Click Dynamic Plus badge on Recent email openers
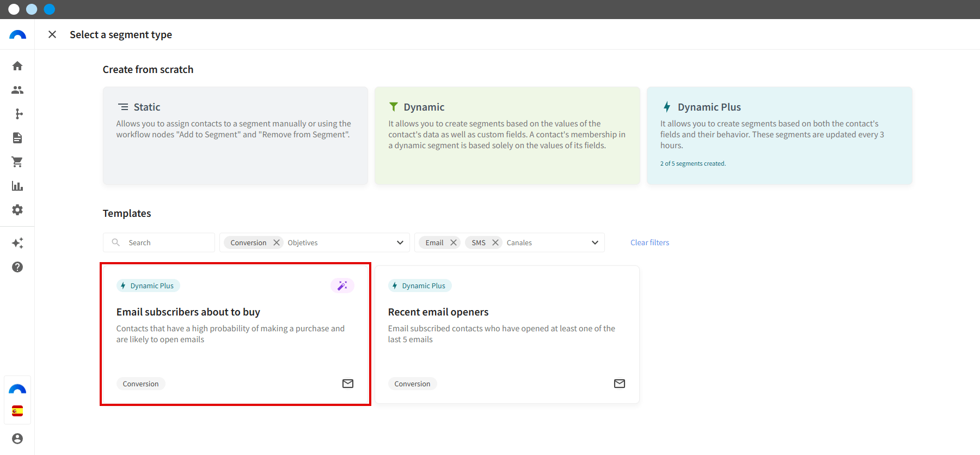The width and height of the screenshot is (980, 455). click(420, 286)
